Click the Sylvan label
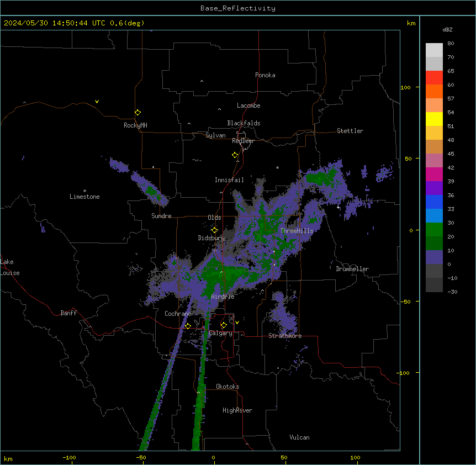The height and width of the screenshot is (465, 476). point(215,135)
